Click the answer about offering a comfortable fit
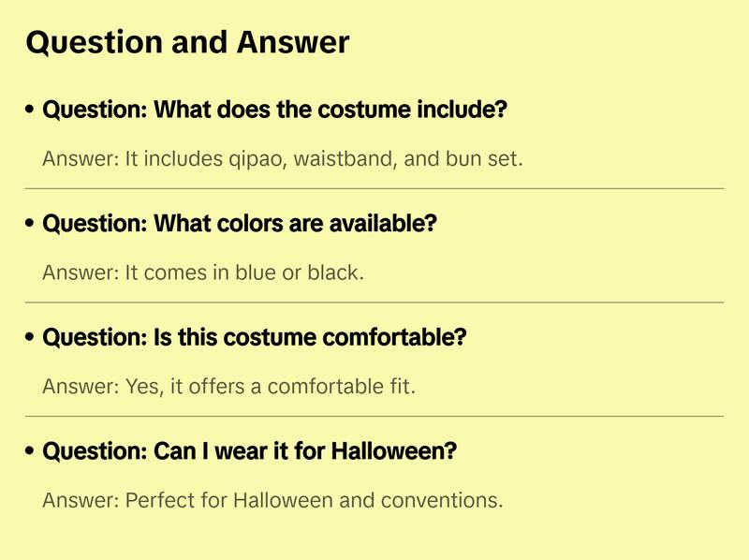Viewport: 749px width, 560px height. coord(228,387)
